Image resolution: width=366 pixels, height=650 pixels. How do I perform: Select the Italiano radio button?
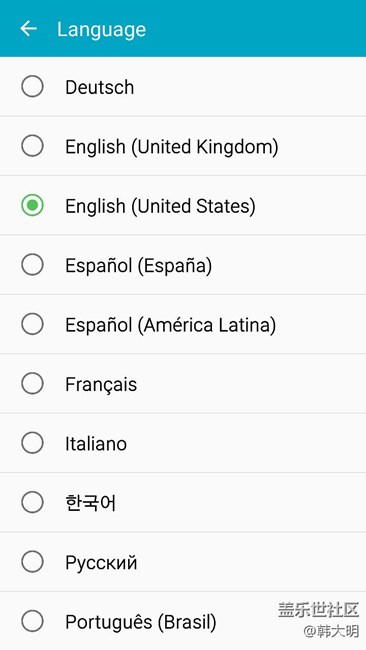pos(32,443)
